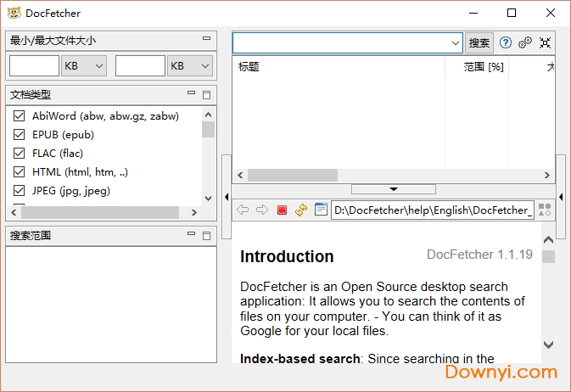Minimize the 搜索范围 panel
Image resolution: width=571 pixels, height=392 pixels.
point(191,233)
